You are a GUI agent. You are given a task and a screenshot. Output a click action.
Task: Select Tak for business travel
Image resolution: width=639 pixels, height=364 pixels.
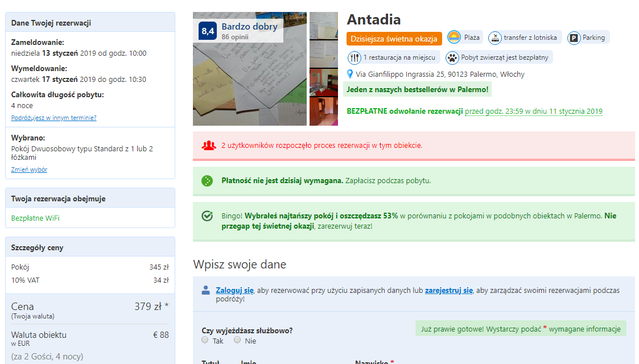click(x=205, y=340)
